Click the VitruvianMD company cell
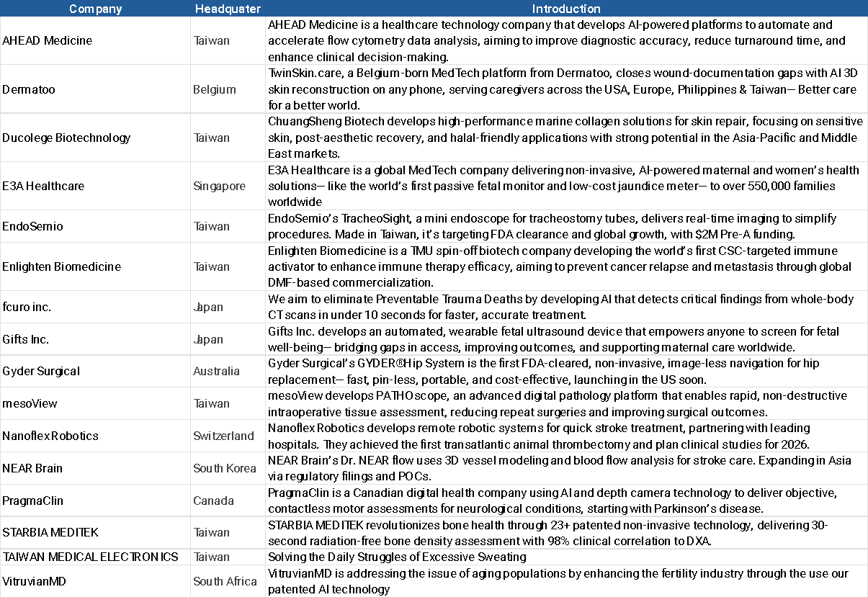 click(95, 581)
